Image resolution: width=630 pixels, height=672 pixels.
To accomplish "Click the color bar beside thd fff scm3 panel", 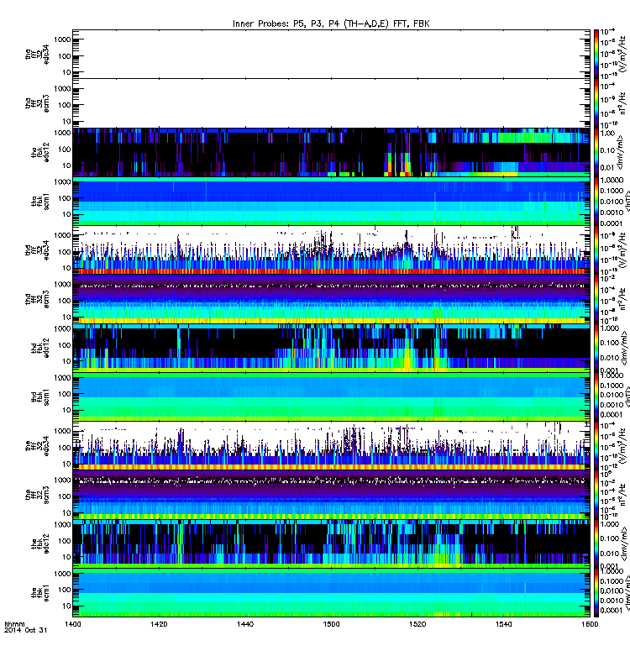I will click(596, 300).
